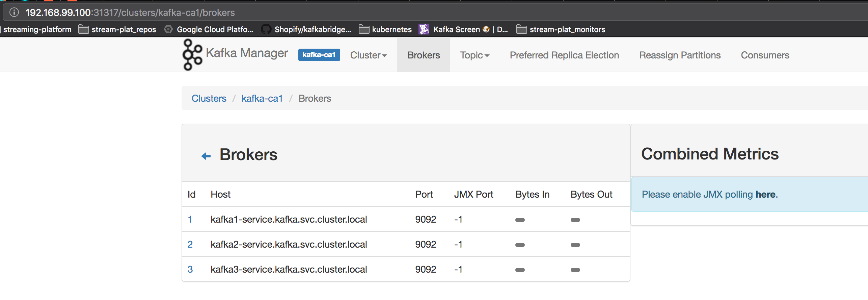Click Bytes Out dash for kafka3 row

click(x=575, y=270)
